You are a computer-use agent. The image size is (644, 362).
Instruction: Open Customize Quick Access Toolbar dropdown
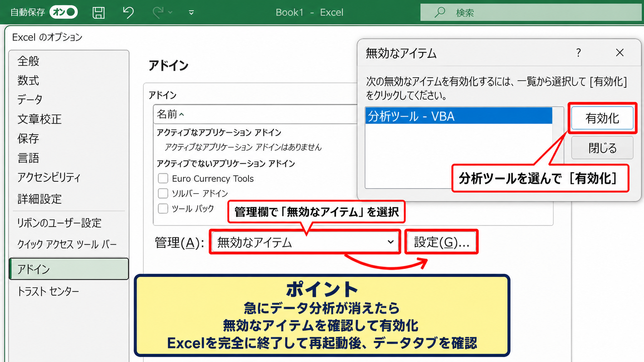(191, 13)
